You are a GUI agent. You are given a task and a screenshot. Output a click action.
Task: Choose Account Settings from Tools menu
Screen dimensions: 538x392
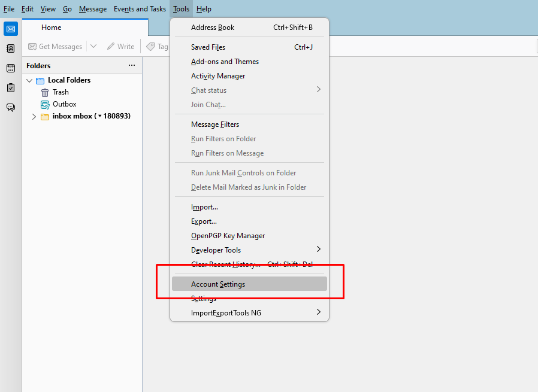[x=218, y=284]
